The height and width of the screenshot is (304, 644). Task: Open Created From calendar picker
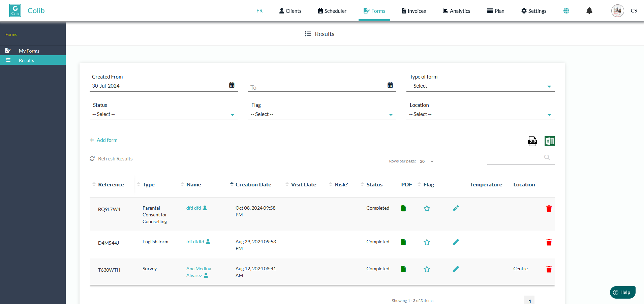tap(232, 85)
